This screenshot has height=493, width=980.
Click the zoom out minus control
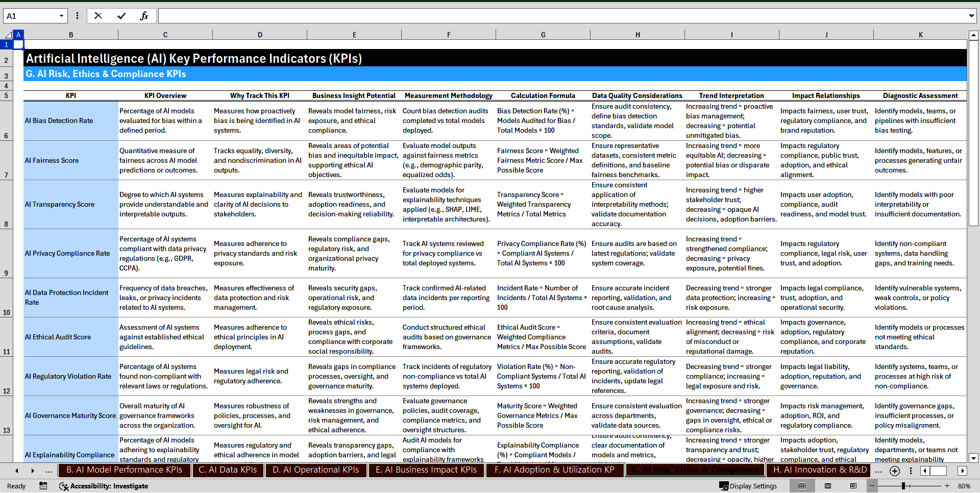click(872, 486)
